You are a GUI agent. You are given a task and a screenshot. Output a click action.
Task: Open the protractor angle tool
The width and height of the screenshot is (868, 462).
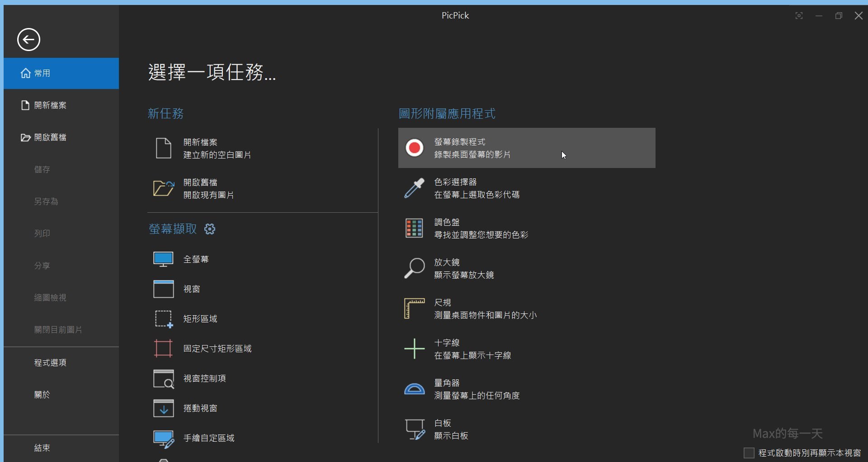(x=448, y=388)
